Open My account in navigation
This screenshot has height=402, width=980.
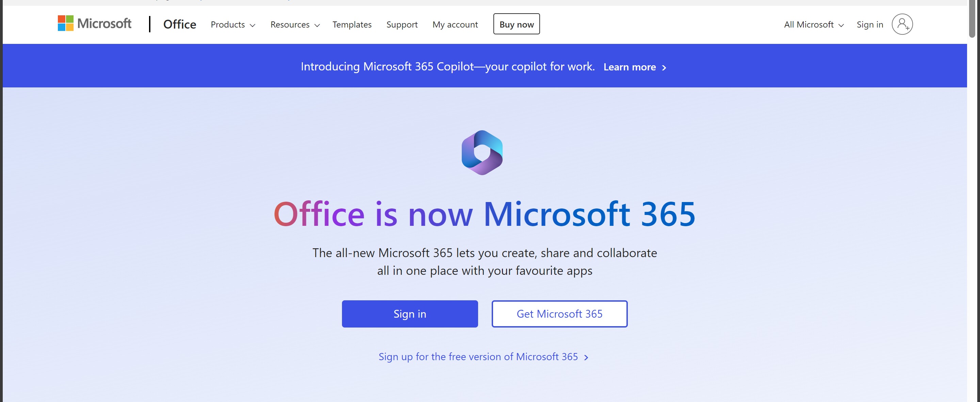[455, 25]
